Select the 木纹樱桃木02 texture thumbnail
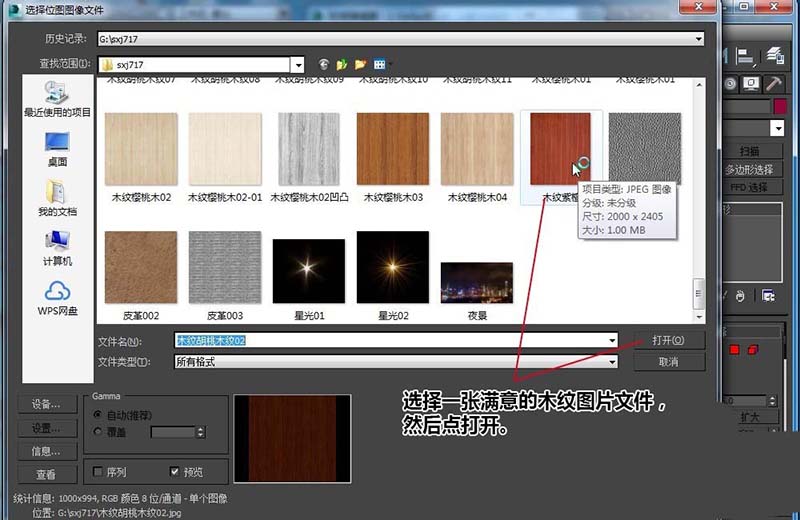 tap(141, 149)
